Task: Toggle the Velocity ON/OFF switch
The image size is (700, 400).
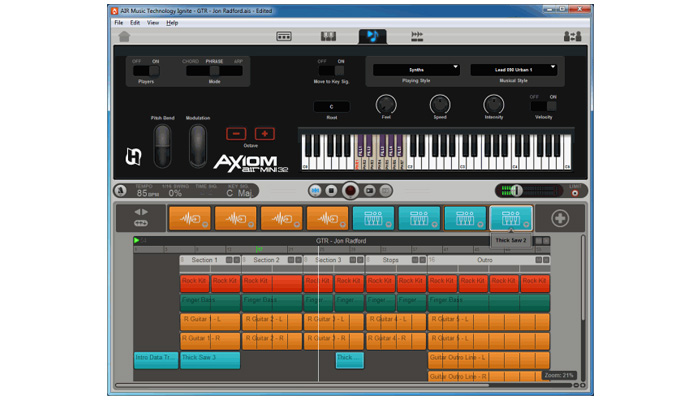Action: click(543, 106)
